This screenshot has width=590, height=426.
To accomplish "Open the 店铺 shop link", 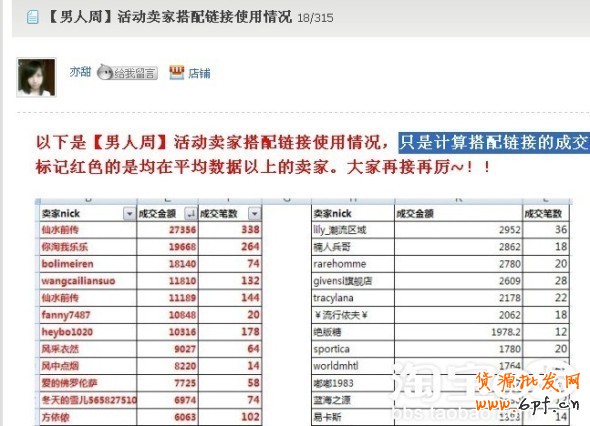I will pos(199,73).
